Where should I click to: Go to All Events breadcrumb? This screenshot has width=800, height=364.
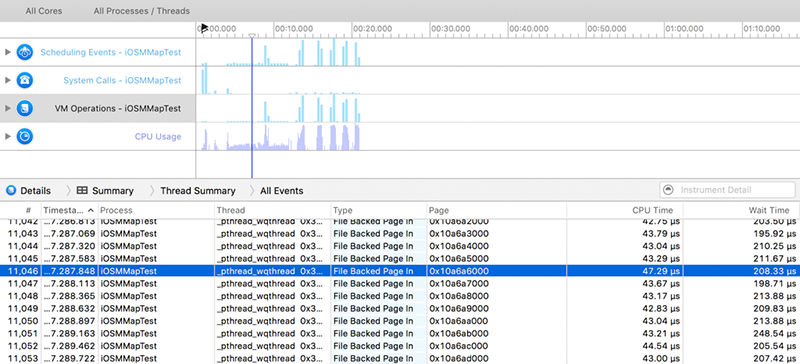[282, 190]
